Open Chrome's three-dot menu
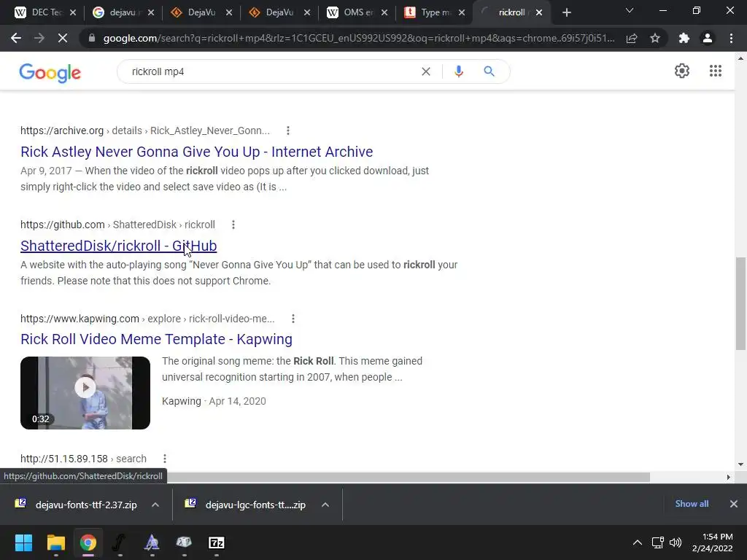The image size is (747, 560). click(x=731, y=38)
